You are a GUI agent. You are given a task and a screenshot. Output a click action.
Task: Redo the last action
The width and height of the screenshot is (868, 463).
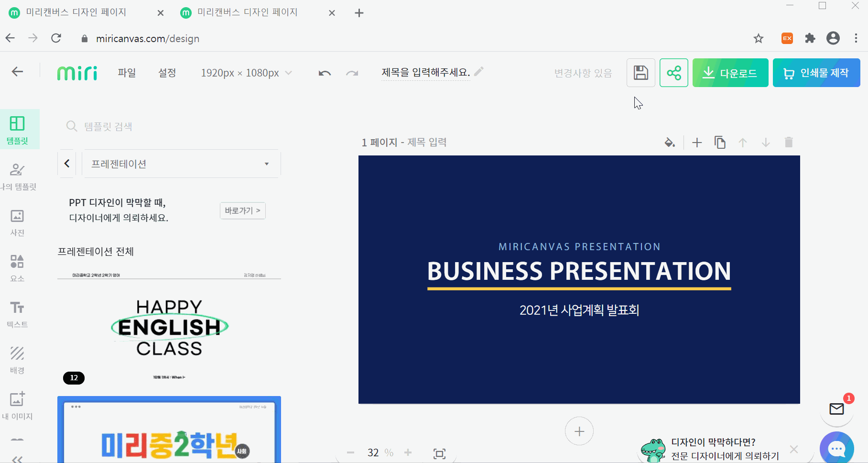352,73
